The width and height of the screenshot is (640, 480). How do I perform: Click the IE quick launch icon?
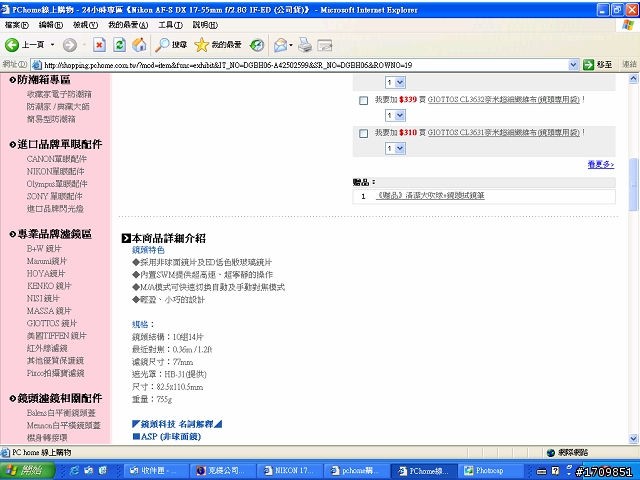(x=75, y=471)
